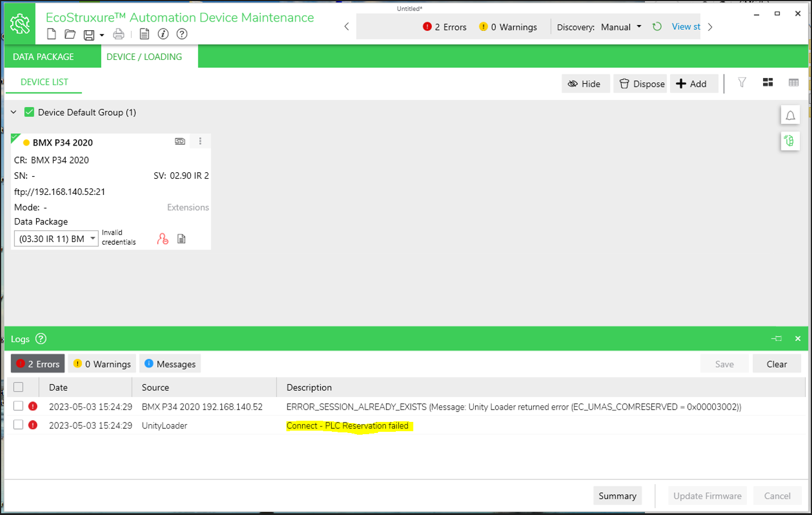The height and width of the screenshot is (515, 812).
Task: Toggle the 2 Errors filter in Logs panel
Action: [38, 364]
